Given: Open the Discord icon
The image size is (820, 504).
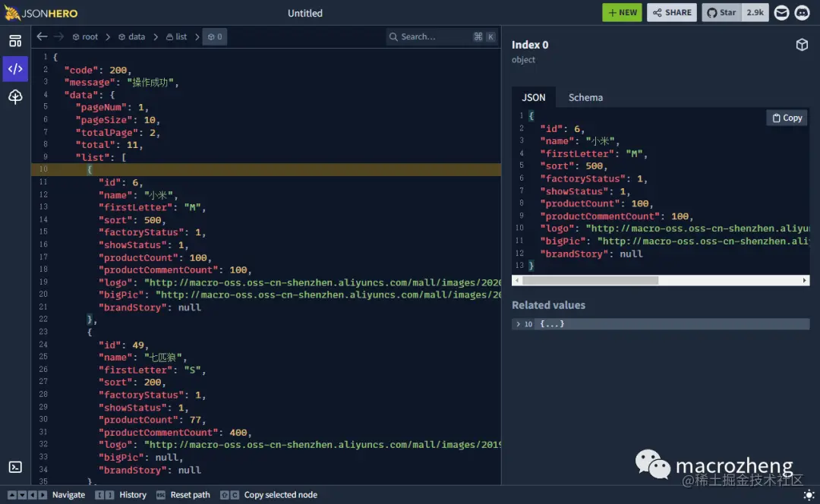Looking at the screenshot, I should click(803, 13).
